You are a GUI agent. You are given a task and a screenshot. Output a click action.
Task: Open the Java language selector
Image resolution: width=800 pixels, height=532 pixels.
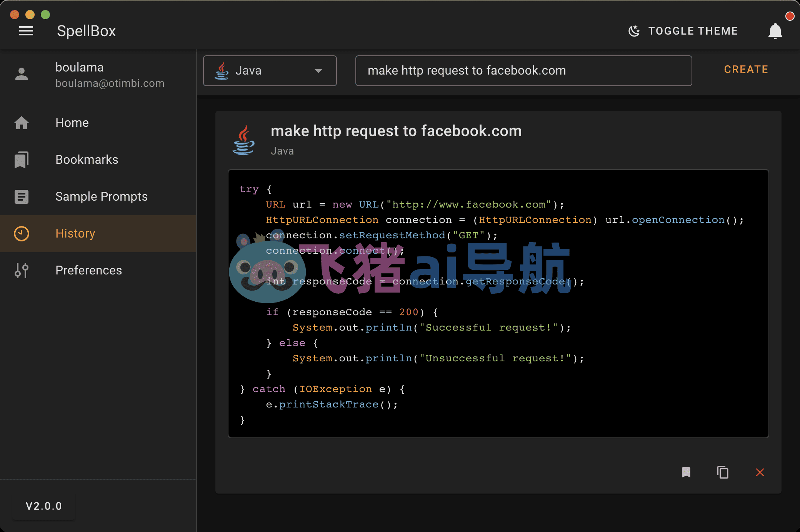[270, 71]
